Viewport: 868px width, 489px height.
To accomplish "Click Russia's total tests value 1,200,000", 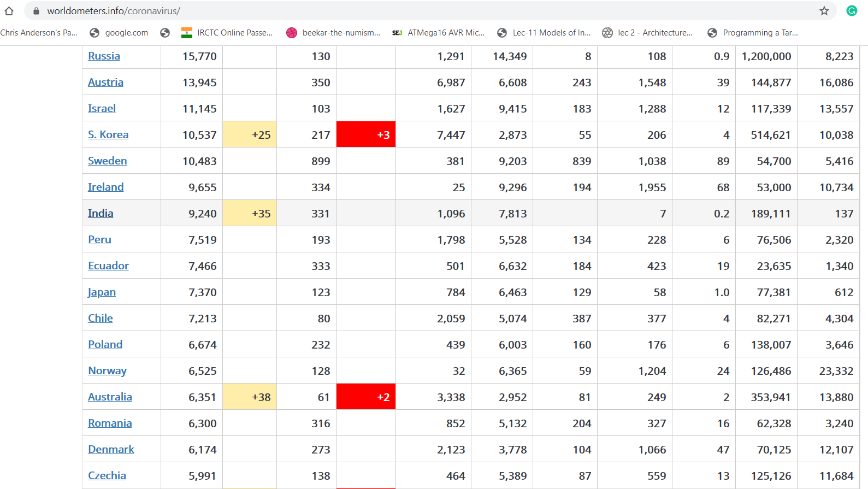I will tap(766, 56).
